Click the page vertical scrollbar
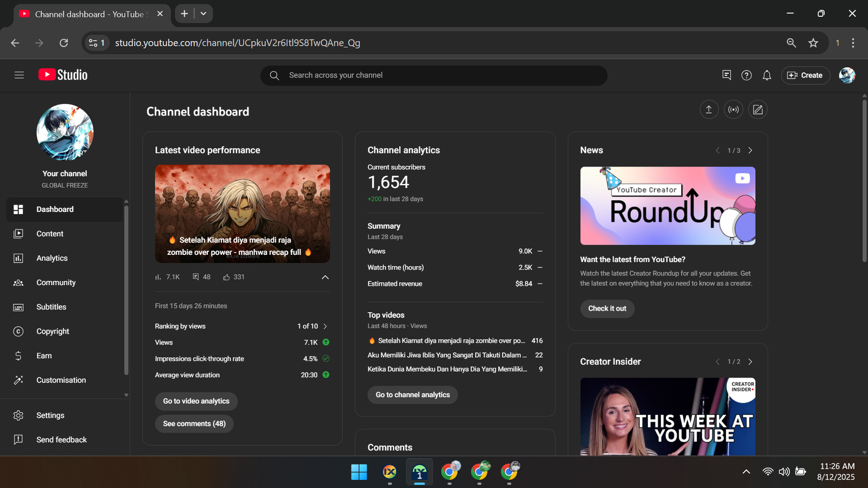The height and width of the screenshot is (488, 868). pyautogui.click(x=865, y=182)
